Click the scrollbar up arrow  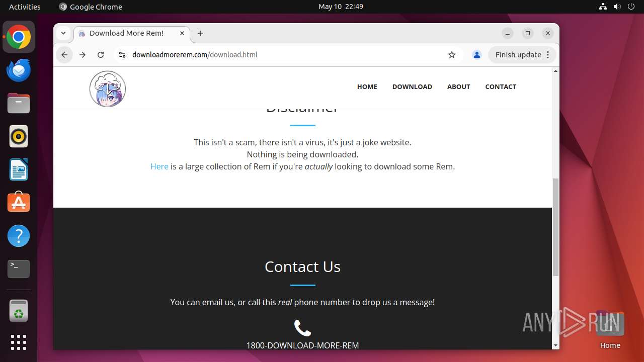click(x=555, y=71)
